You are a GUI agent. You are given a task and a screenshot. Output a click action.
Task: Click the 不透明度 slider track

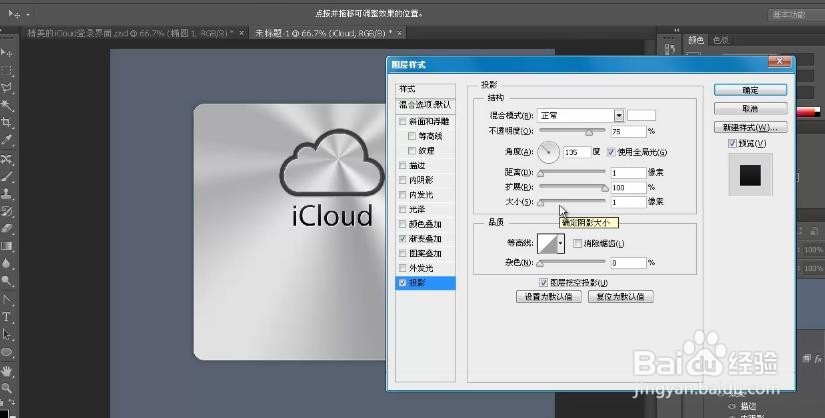click(572, 130)
